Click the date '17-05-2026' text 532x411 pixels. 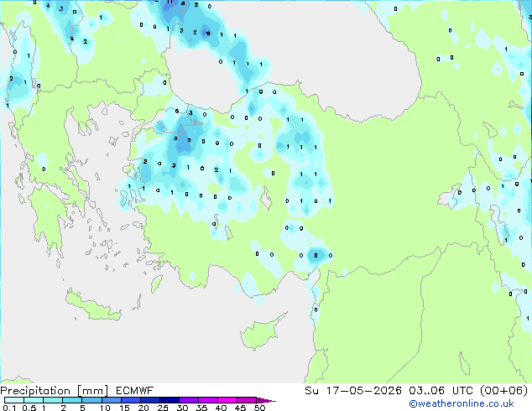pos(363,391)
